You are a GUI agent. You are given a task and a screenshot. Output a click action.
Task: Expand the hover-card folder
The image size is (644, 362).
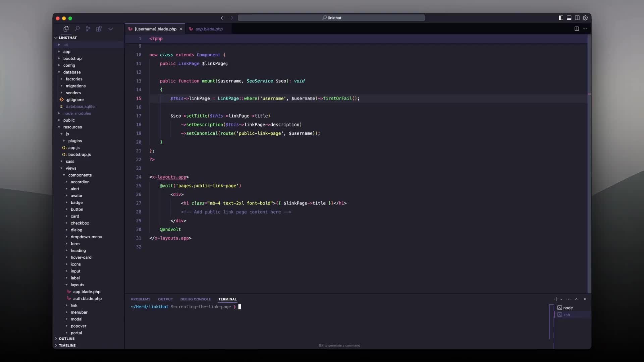point(89,257)
